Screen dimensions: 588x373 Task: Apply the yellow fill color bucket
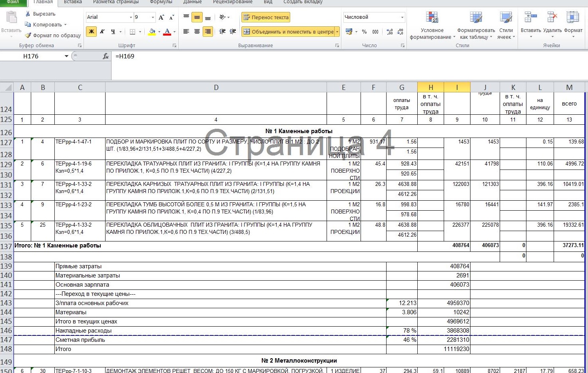pyautogui.click(x=152, y=32)
